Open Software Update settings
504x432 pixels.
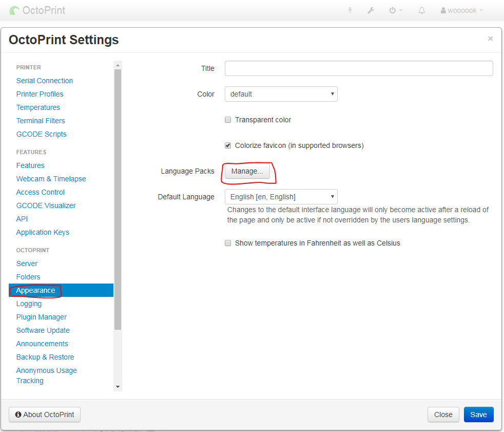point(43,331)
